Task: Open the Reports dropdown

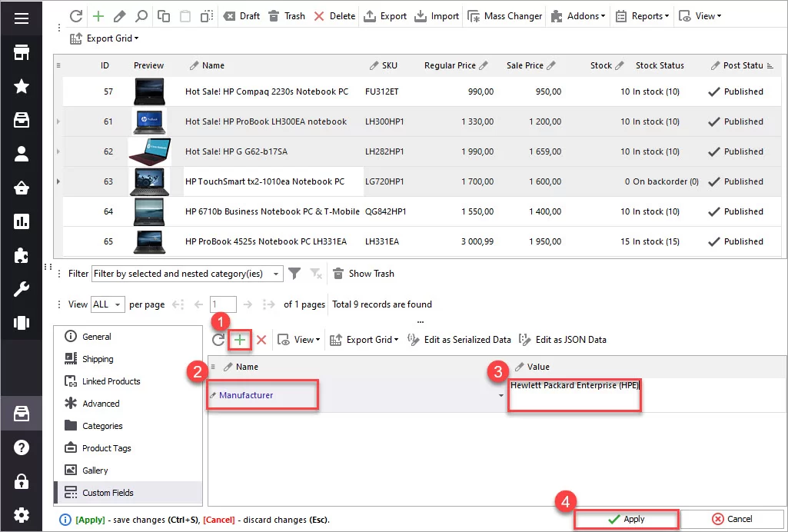Action: click(641, 15)
